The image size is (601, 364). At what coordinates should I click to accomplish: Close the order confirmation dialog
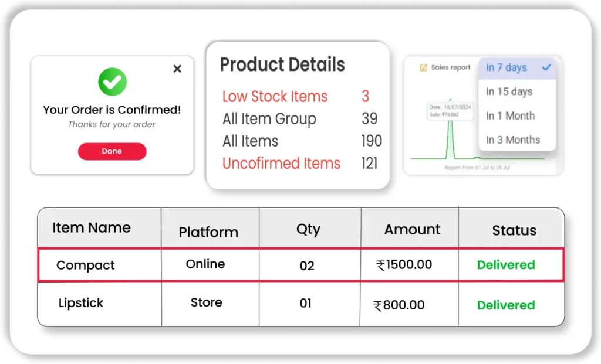pyautogui.click(x=177, y=69)
